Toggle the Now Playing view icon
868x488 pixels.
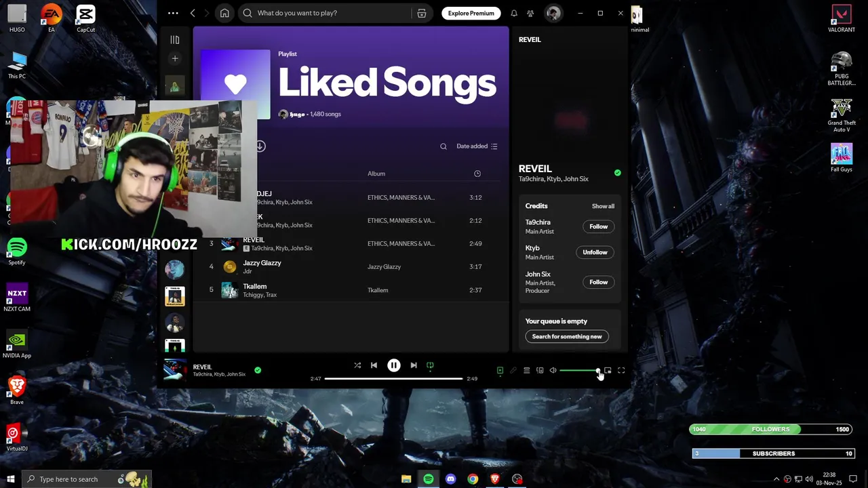tap(500, 371)
